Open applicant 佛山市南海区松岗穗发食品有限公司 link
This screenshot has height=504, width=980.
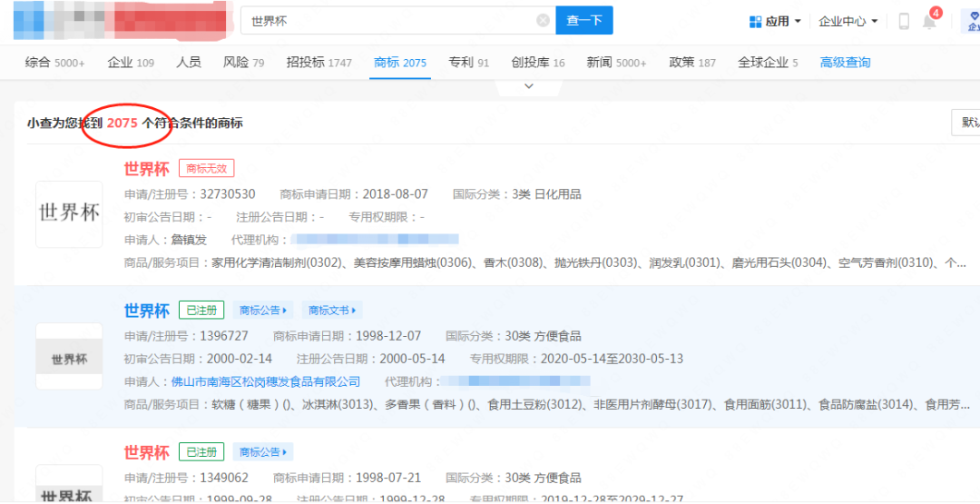pos(266,381)
